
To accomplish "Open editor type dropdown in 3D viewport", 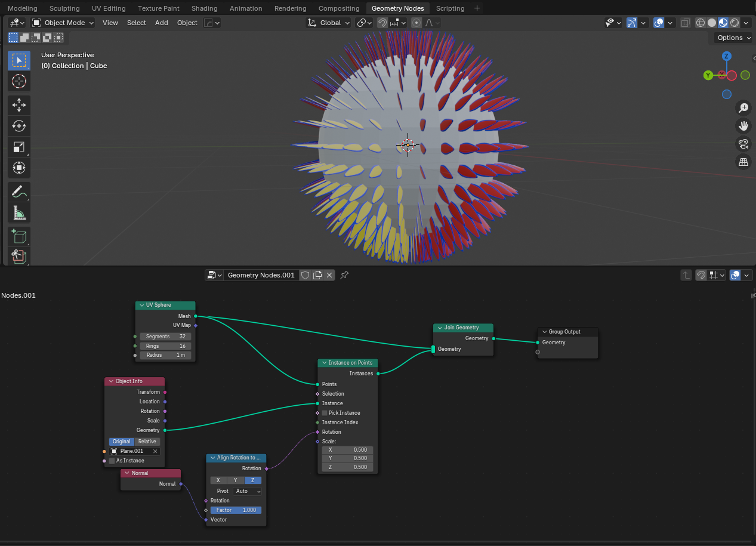I will [17, 23].
